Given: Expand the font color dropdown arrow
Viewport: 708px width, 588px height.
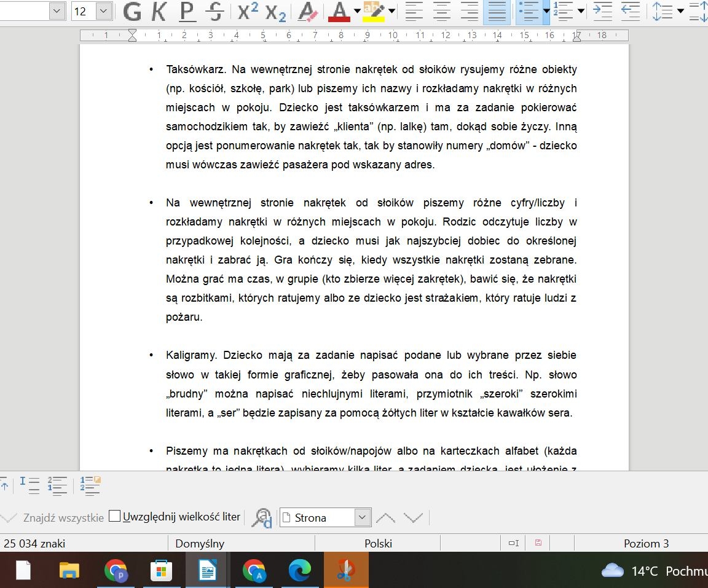Looking at the screenshot, I should pyautogui.click(x=357, y=11).
